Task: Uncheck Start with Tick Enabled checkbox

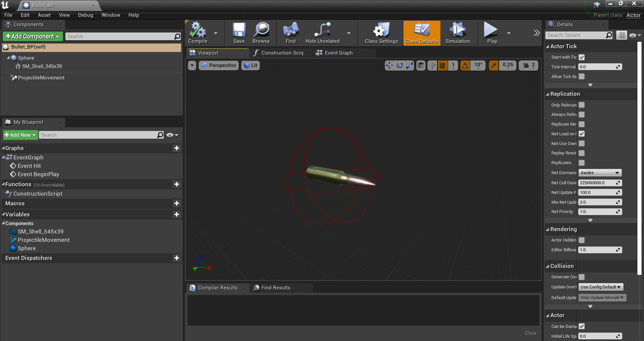Action: click(x=582, y=57)
